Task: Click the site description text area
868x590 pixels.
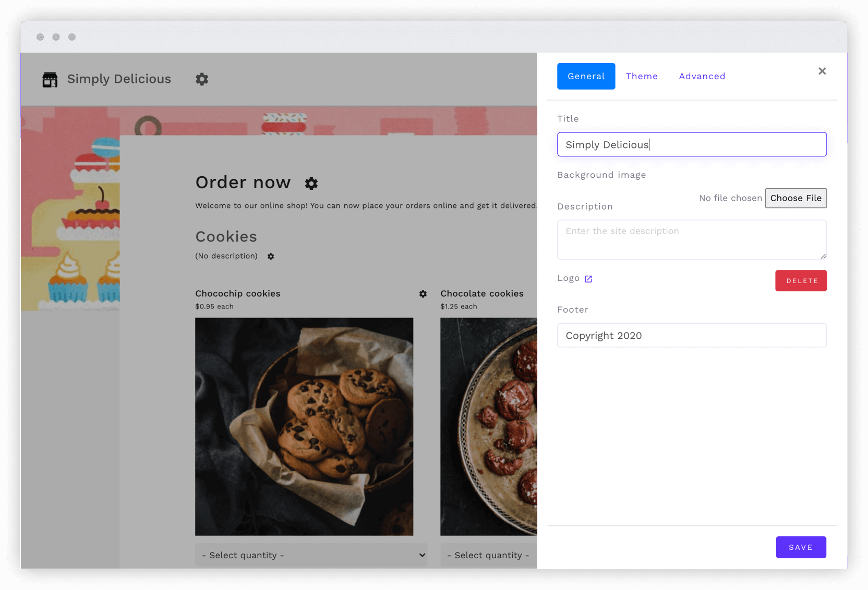Action: coord(692,240)
